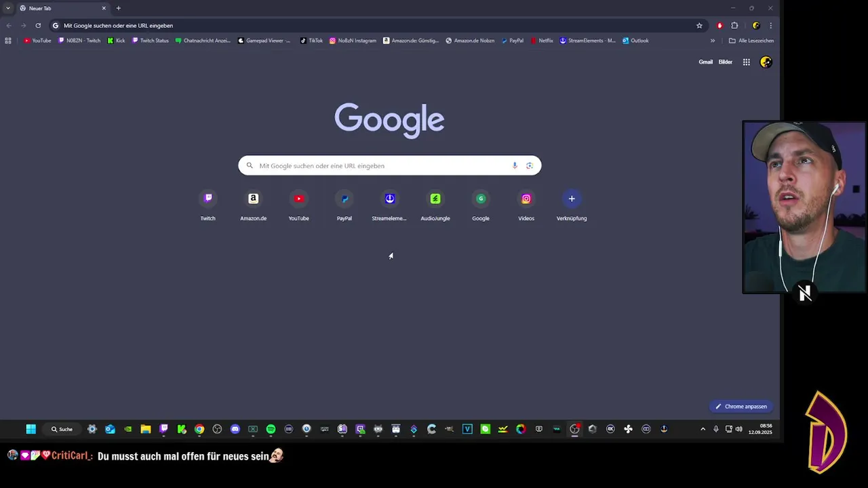Close the Neuer Tab tab
This screenshot has width=868, height=488.
(104, 8)
